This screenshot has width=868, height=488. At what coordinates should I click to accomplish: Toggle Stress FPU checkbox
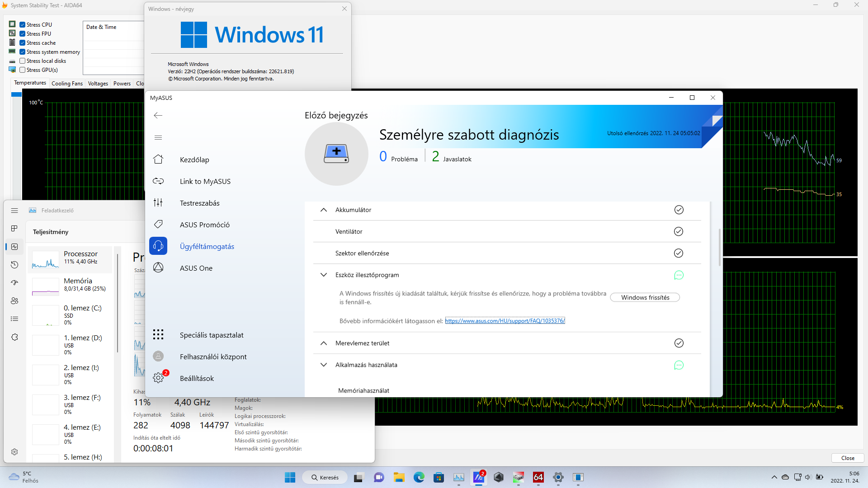pos(22,34)
